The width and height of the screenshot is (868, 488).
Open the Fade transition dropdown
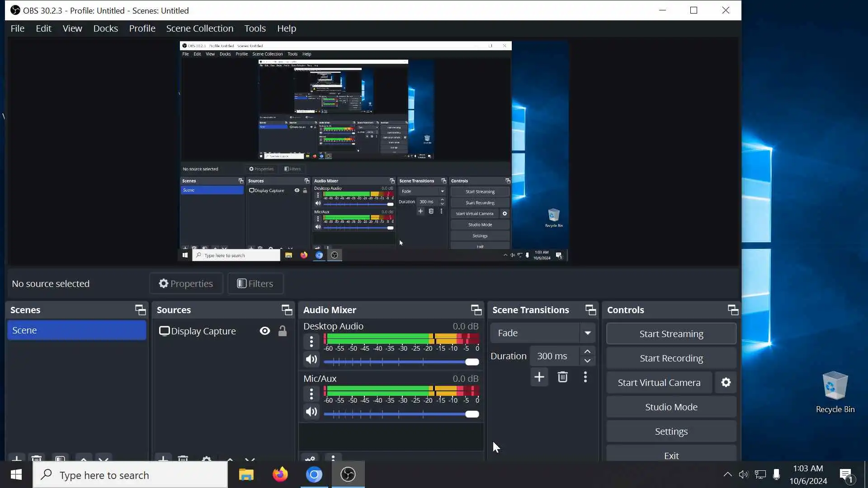(x=587, y=333)
